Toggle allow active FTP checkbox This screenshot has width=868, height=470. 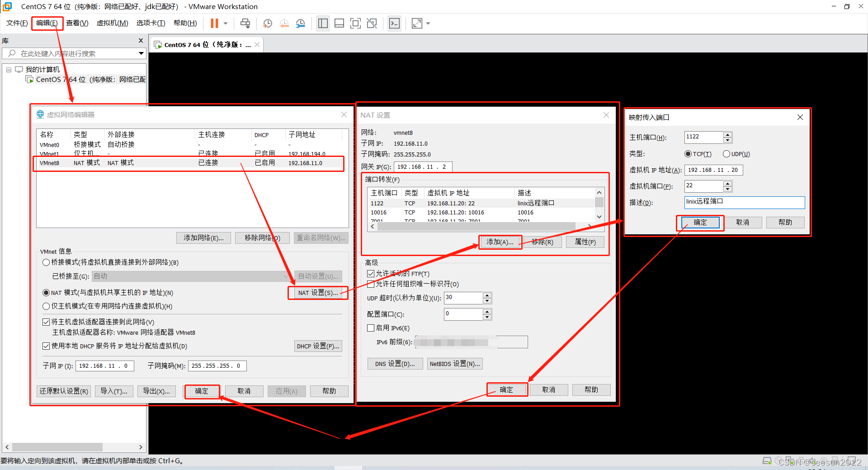371,274
